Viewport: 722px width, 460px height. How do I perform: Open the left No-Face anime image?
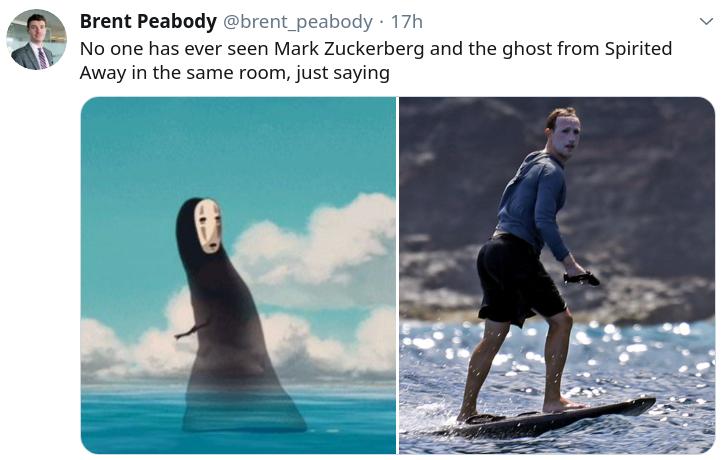[238, 275]
